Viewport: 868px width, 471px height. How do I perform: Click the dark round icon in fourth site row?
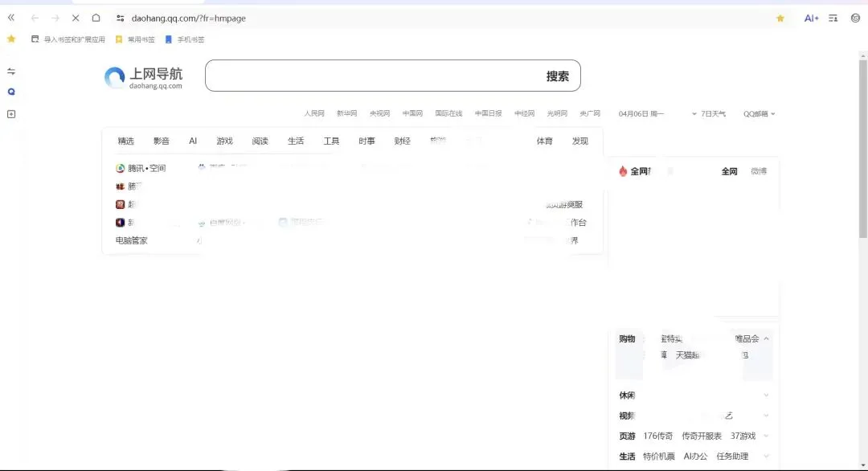coord(120,223)
